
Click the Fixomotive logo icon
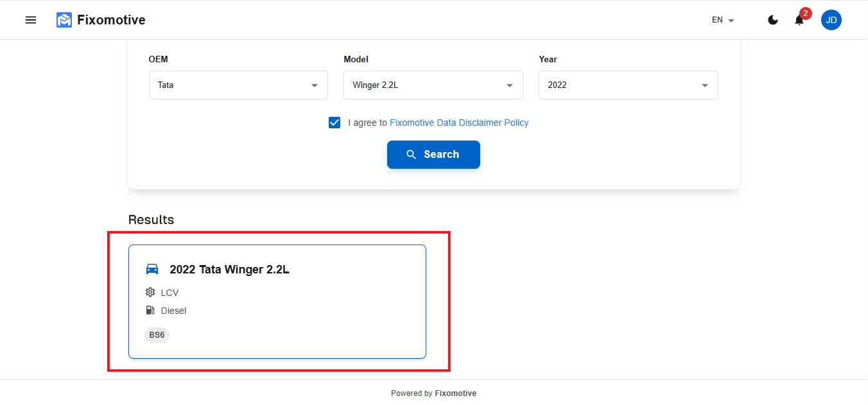pos(64,20)
